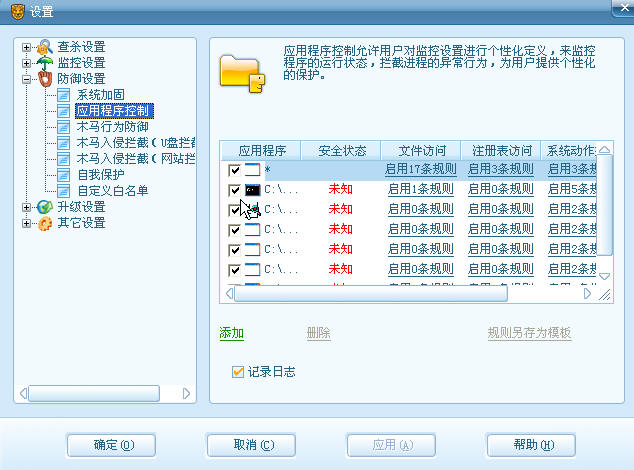Click the 确定(O) button
Image resolution: width=634 pixels, height=470 pixels.
point(112,445)
